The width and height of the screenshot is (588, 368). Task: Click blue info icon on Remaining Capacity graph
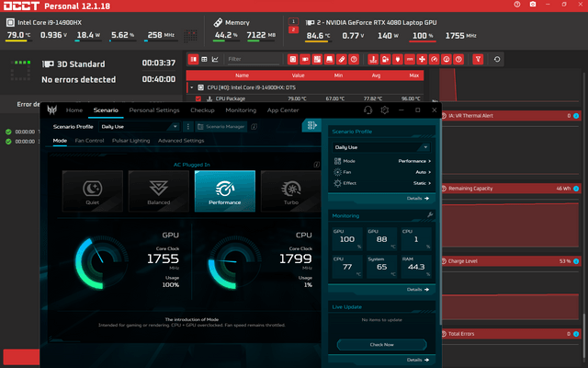click(x=576, y=189)
